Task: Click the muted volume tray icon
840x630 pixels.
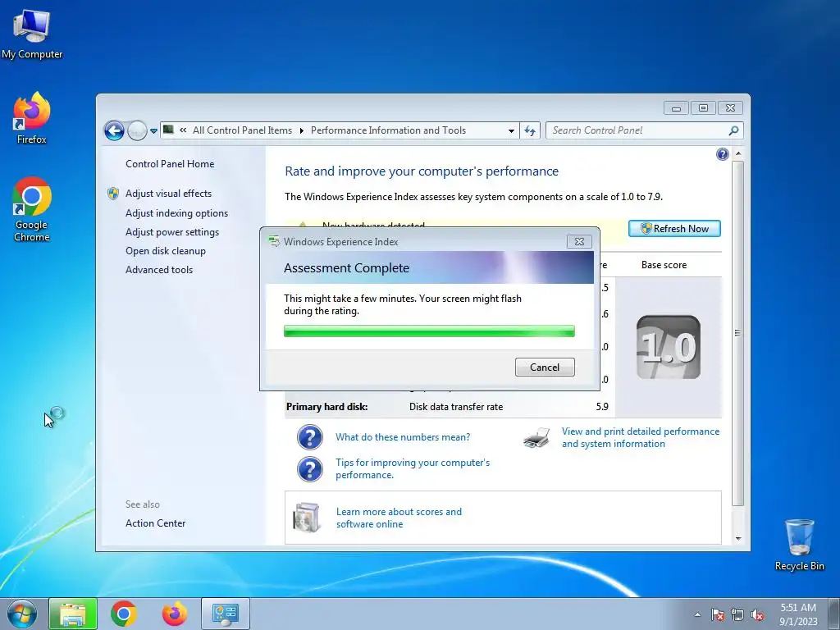Action: [757, 614]
